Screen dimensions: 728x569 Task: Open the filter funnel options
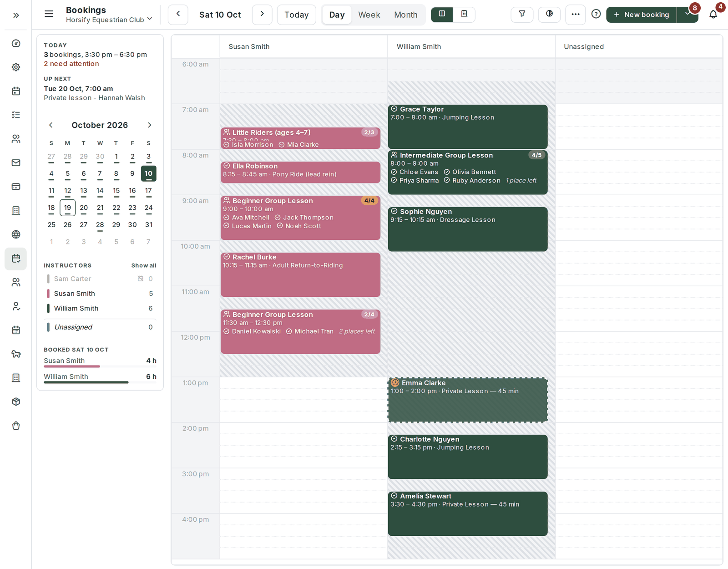pos(522,14)
